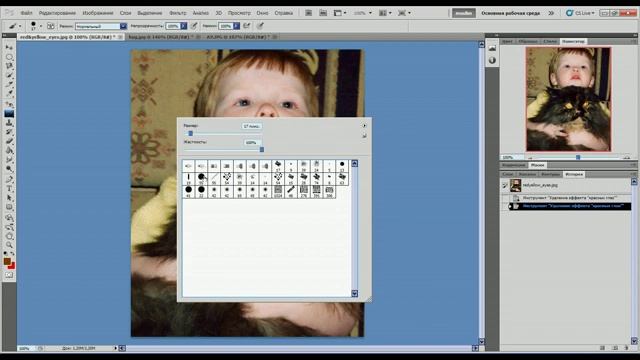This screenshot has height=360, width=640.
Task: Click the Navigator preview thumbnail
Action: point(568,99)
